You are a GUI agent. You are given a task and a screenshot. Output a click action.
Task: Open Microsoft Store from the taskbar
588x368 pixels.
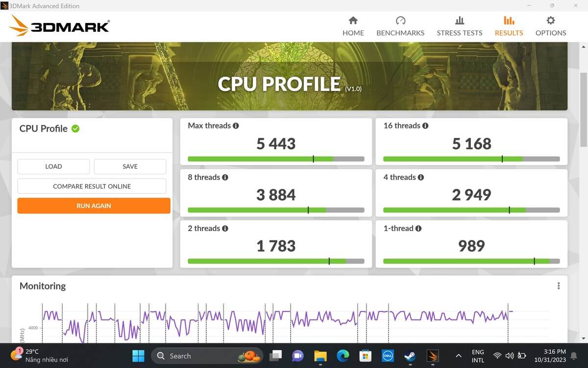(x=365, y=356)
